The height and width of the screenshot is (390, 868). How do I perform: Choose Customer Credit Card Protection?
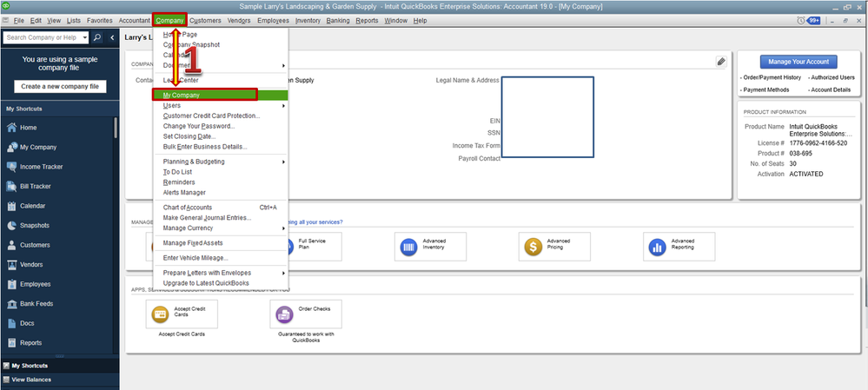220,116
